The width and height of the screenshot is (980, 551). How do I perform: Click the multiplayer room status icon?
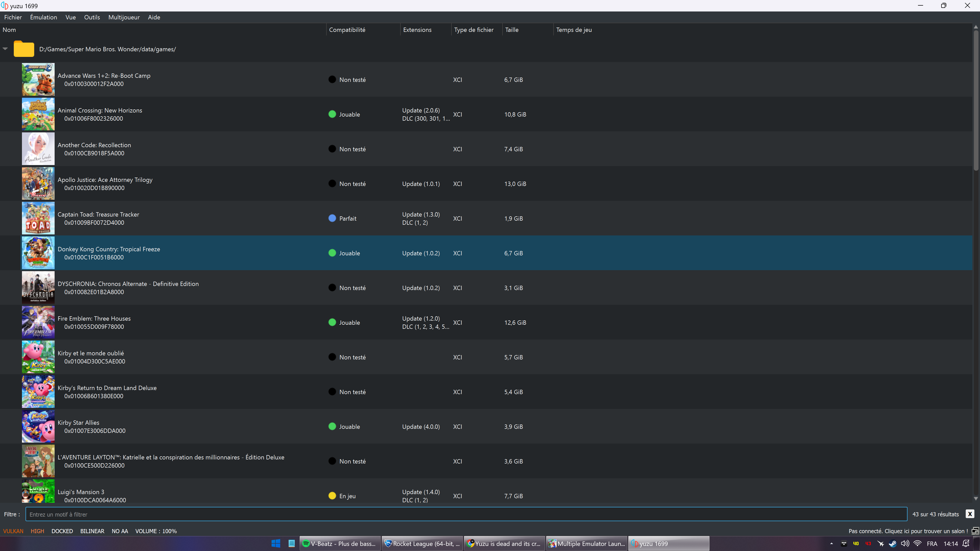(975, 531)
